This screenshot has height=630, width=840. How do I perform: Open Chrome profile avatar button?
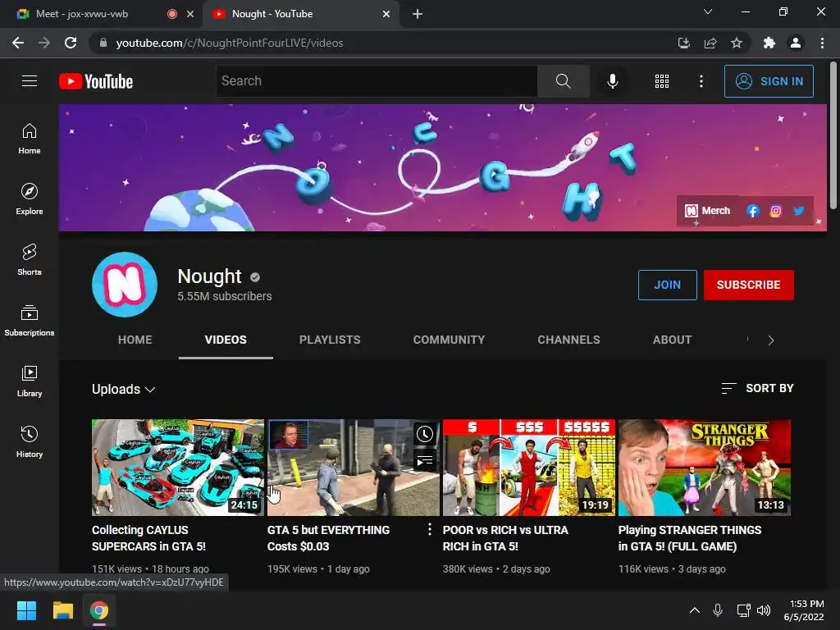(796, 43)
